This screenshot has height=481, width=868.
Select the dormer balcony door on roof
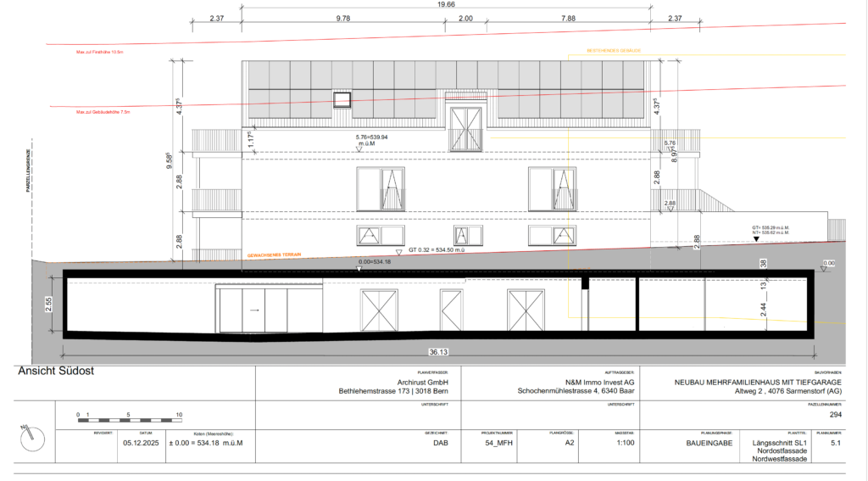467,130
